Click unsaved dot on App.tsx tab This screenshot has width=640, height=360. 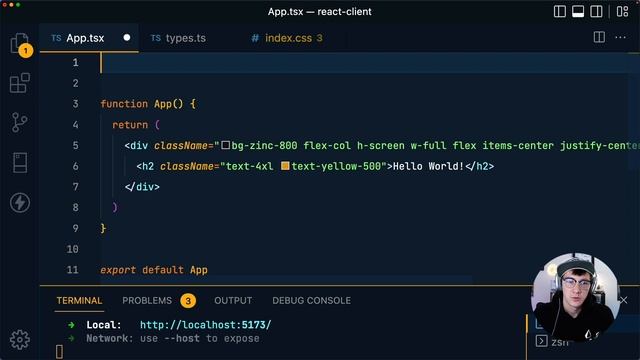click(x=127, y=38)
